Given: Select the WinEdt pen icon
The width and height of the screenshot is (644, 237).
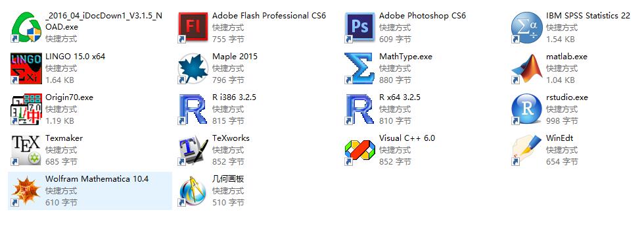Looking at the screenshot, I should pos(526,150).
